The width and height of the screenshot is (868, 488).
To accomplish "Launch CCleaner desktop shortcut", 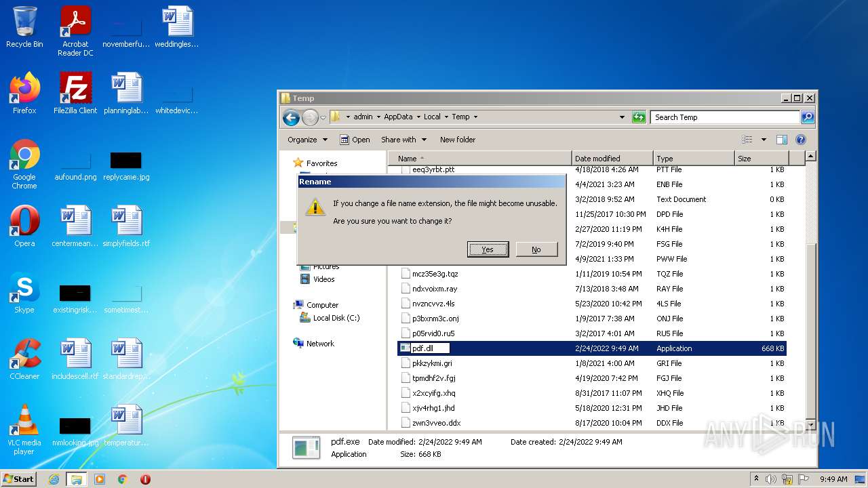I will pyautogui.click(x=24, y=359).
